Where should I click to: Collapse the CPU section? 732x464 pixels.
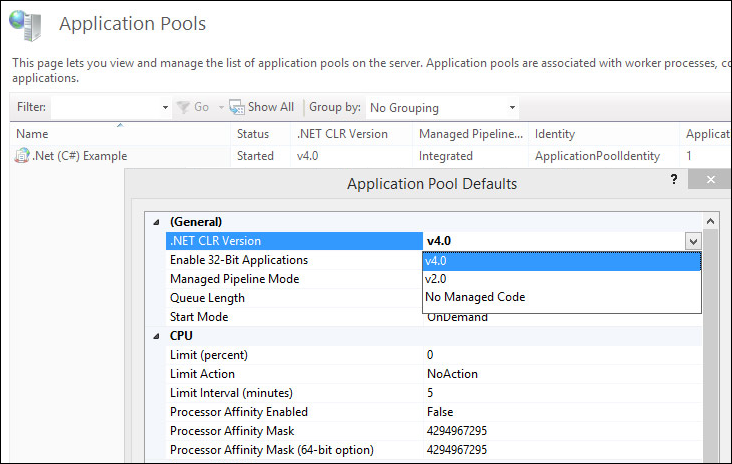154,336
